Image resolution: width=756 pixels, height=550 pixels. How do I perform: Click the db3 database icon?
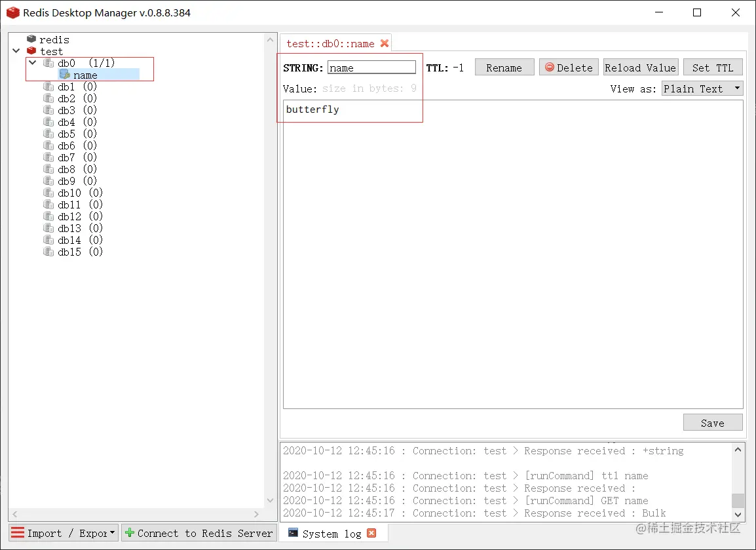tap(48, 110)
